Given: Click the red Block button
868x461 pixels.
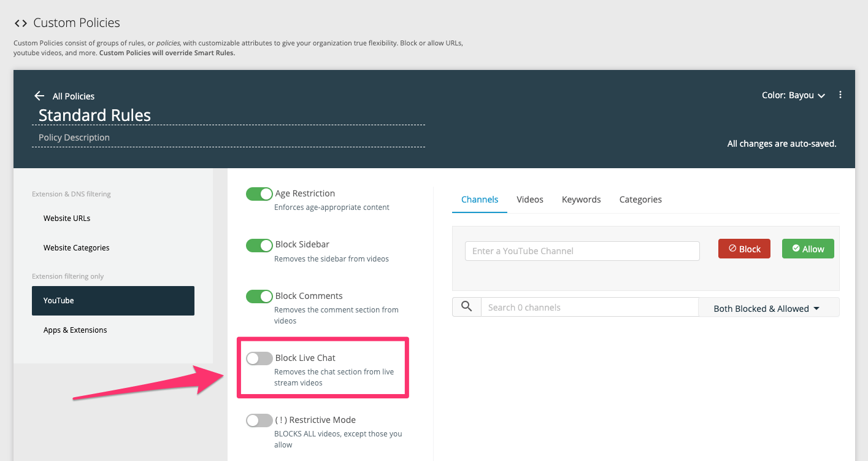Looking at the screenshot, I should [744, 249].
